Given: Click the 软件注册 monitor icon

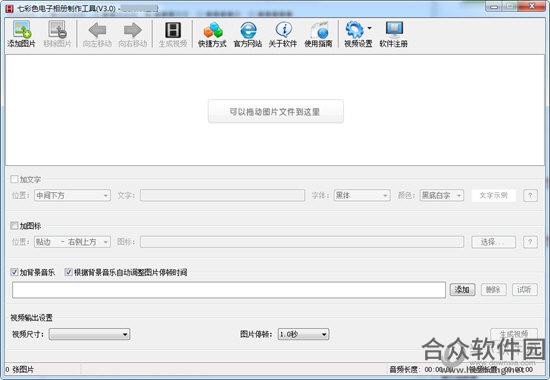Looking at the screenshot, I should tap(394, 30).
